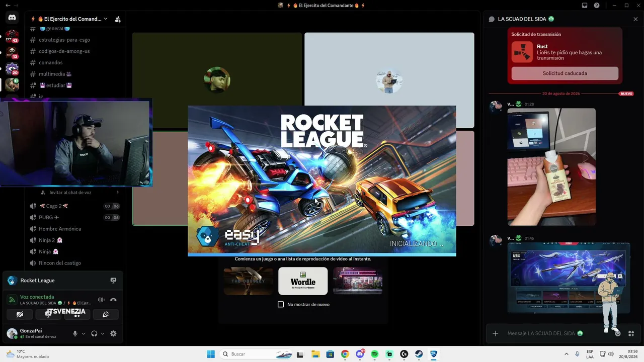Join the Ninja 2 voice channel

[x=74, y=240]
